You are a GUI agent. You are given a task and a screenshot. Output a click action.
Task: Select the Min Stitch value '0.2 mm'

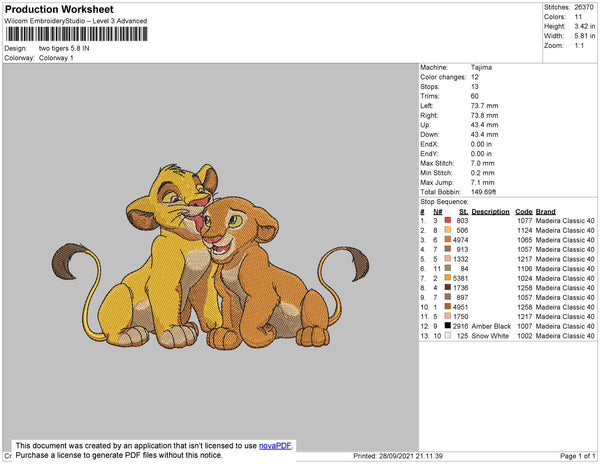(483, 173)
